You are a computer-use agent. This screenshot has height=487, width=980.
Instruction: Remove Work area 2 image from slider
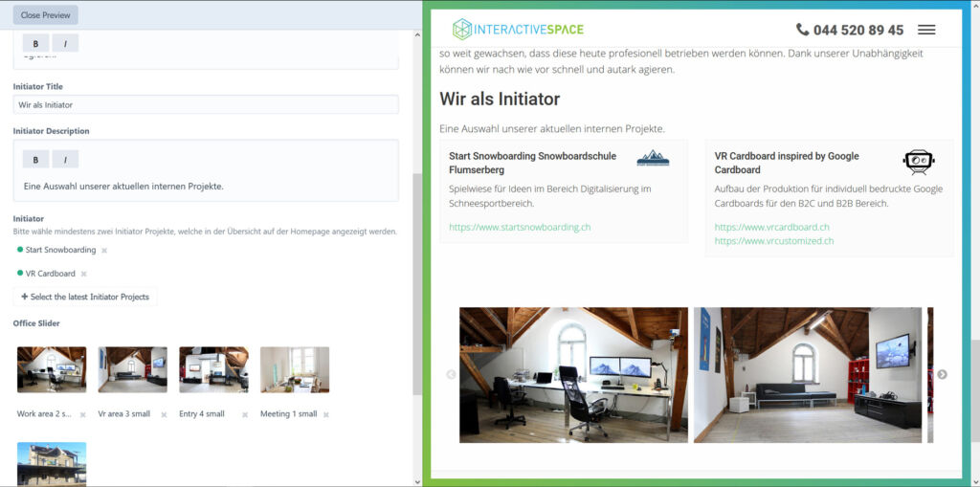click(82, 414)
